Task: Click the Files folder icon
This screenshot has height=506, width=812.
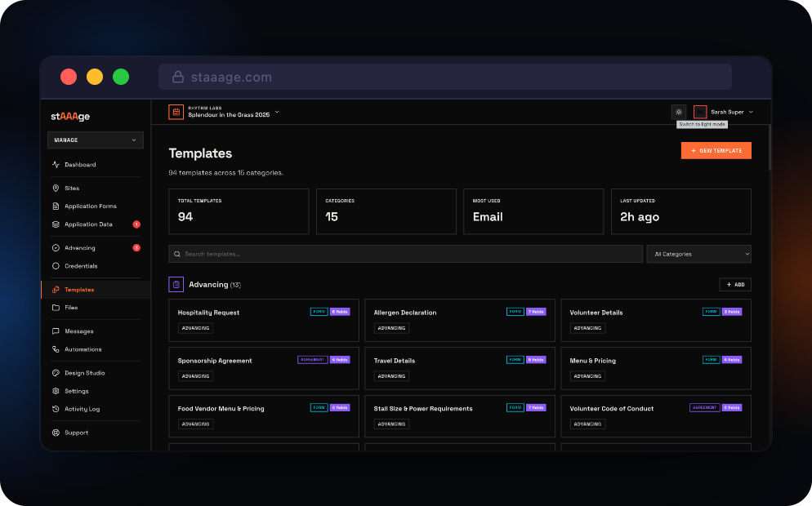Action: [x=56, y=308]
